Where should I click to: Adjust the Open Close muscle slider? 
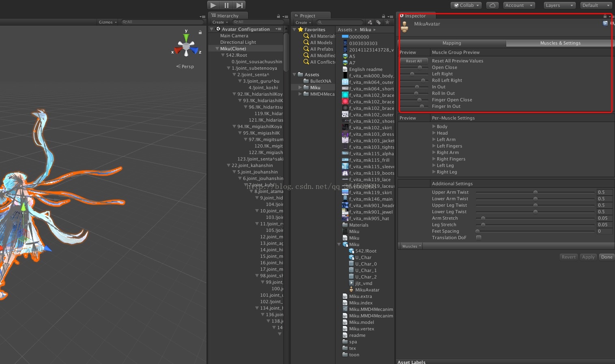414,68
